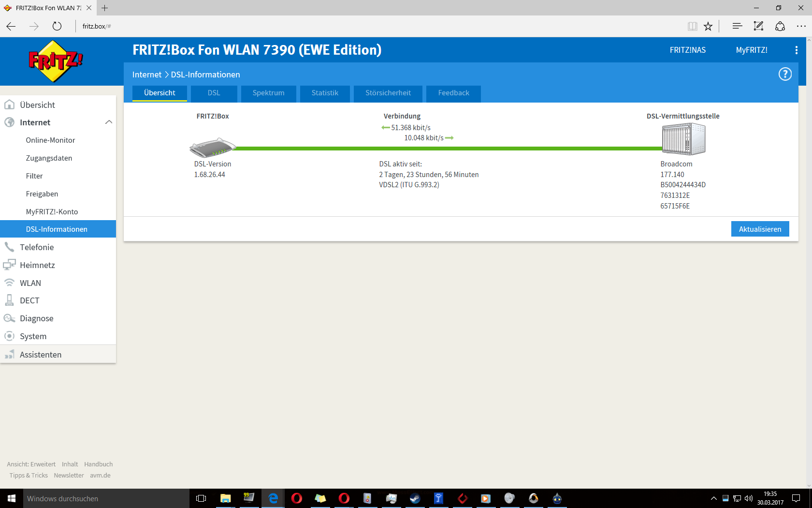This screenshot has width=812, height=508.
Task: Click the FRITZ!Box router image
Action: (213, 148)
